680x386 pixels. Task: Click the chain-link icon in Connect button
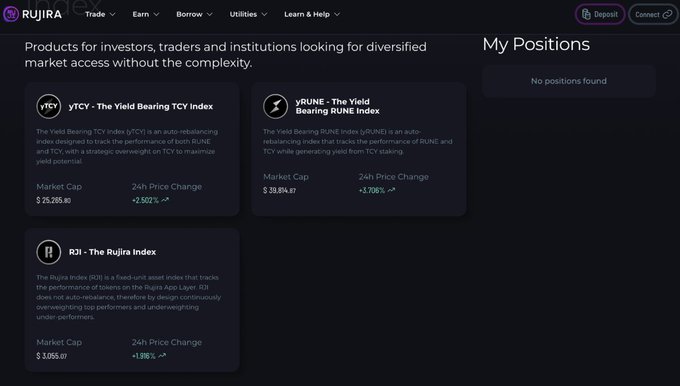coord(668,14)
